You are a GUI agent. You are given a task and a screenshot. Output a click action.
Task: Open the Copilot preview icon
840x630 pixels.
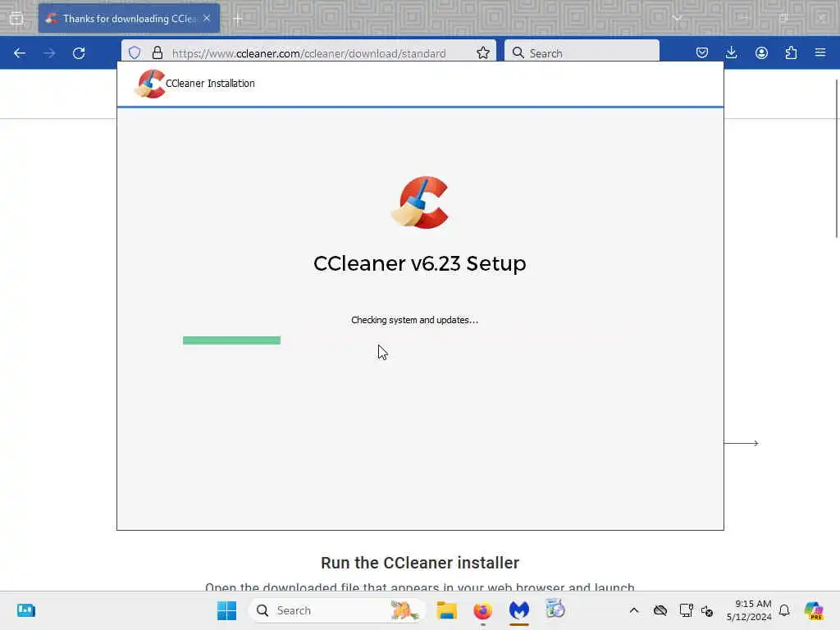[814, 610]
